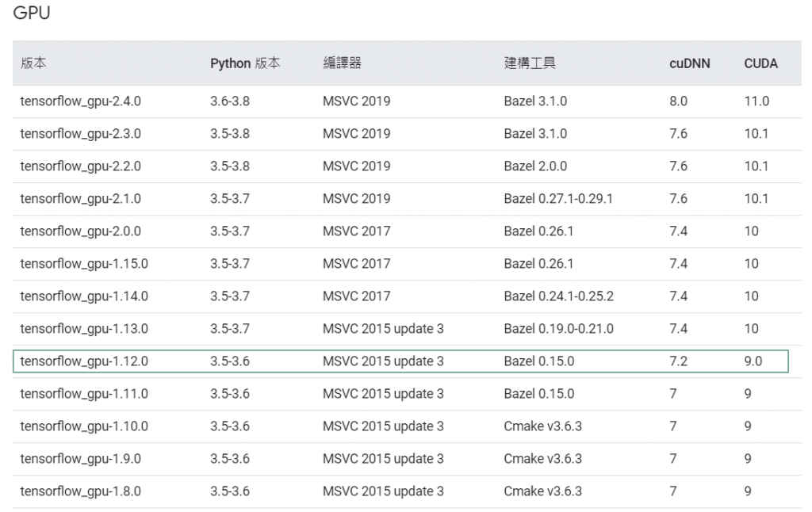Image resolution: width=812 pixels, height=512 pixels.
Task: Click MSVC 2019 in the tensorflow_gpu-2.2.0 row
Action: tap(356, 166)
